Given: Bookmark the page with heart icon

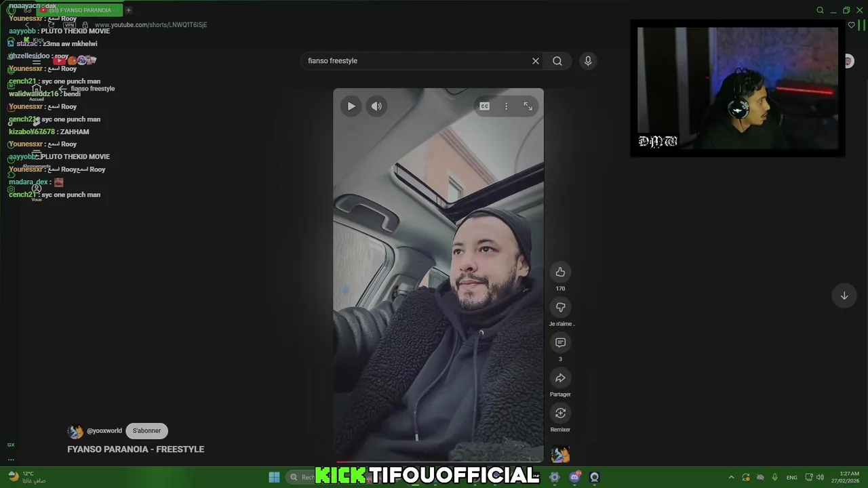Looking at the screenshot, I should 852,25.
